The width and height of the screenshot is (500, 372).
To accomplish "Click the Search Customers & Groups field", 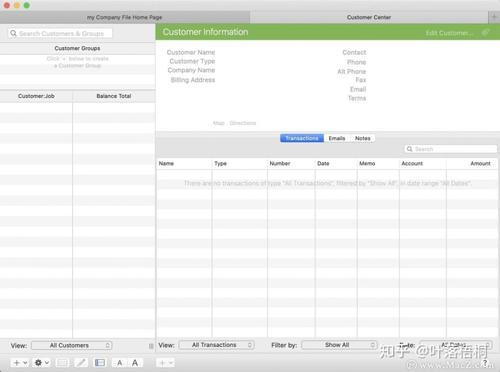I will coord(60,33).
